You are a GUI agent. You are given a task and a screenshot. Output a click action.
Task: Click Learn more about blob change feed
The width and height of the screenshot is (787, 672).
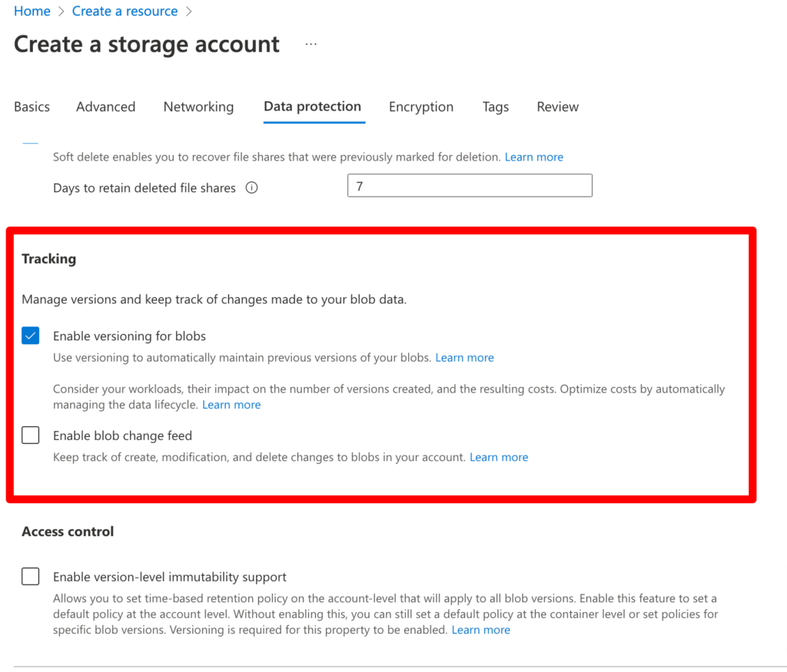[x=499, y=457]
